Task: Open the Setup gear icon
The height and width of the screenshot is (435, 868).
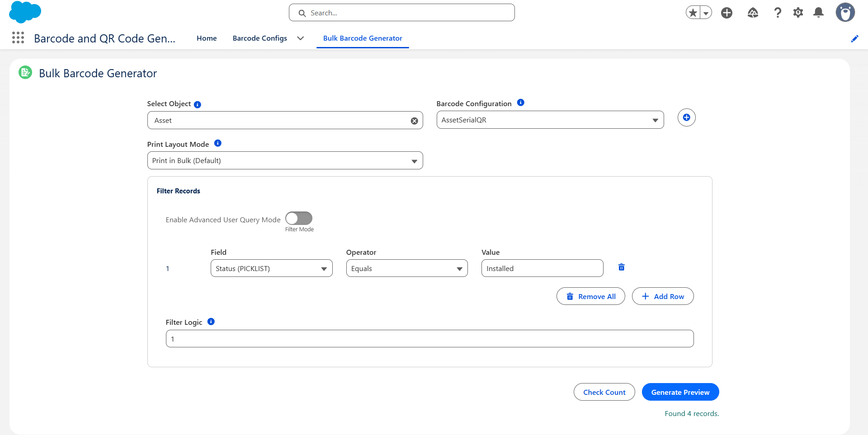Action: [798, 13]
